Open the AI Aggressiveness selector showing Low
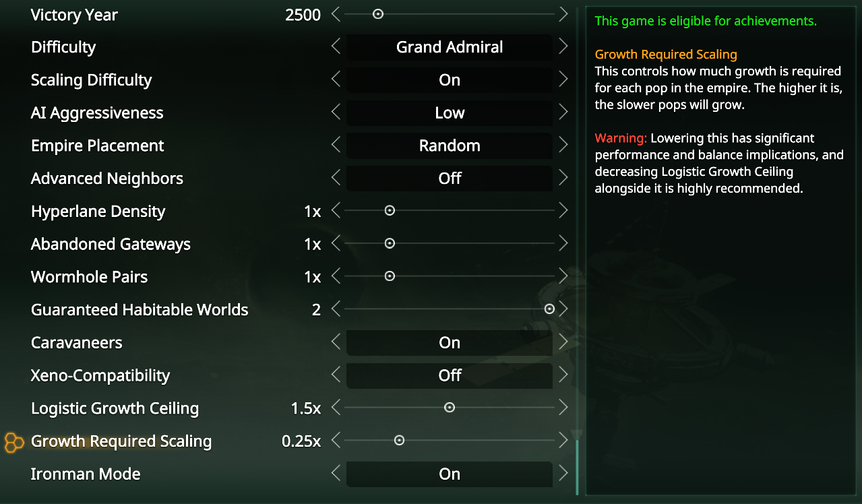The height and width of the screenshot is (504, 862). [449, 113]
